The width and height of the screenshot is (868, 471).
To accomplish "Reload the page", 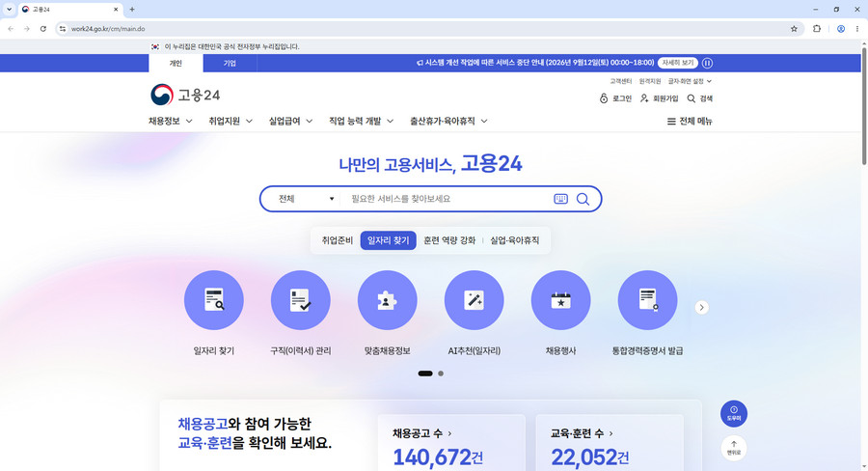I will [43, 29].
